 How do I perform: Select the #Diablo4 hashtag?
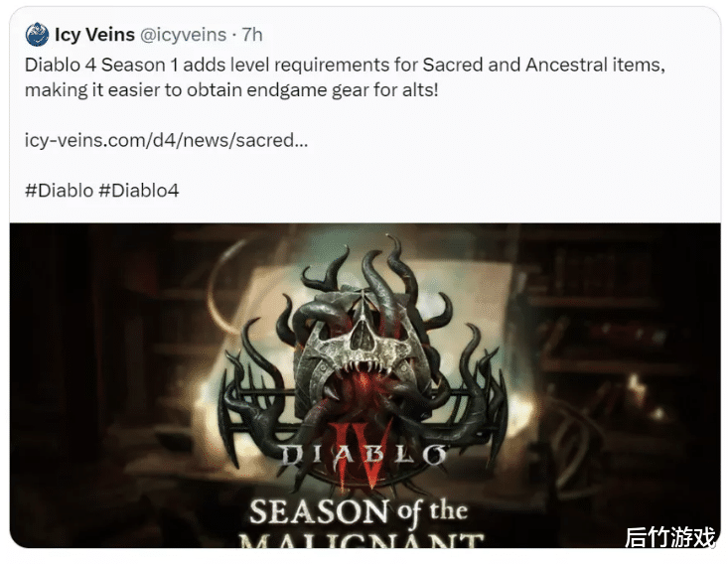point(139,191)
